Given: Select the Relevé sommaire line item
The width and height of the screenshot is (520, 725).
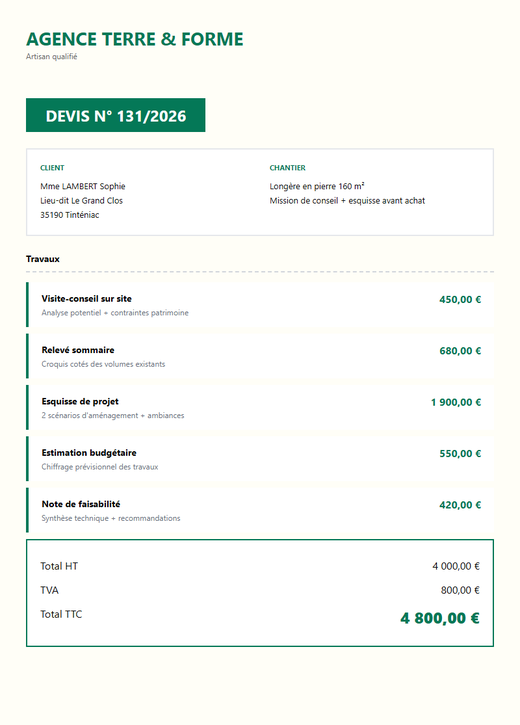Looking at the screenshot, I should point(260,356).
